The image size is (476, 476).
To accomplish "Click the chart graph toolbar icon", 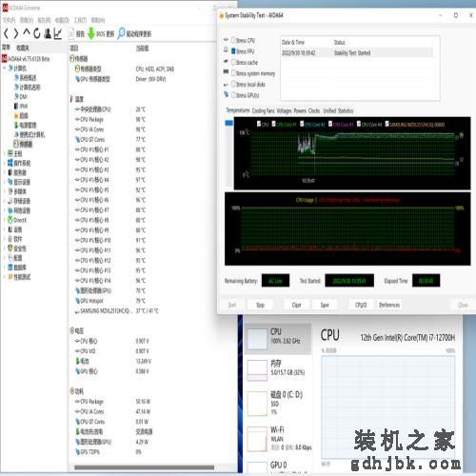I will click(58, 33).
